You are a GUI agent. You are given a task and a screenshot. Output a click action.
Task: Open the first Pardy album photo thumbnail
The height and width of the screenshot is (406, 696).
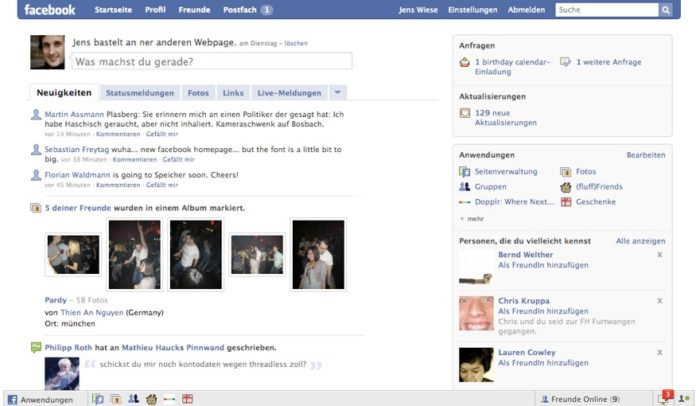[x=73, y=255]
